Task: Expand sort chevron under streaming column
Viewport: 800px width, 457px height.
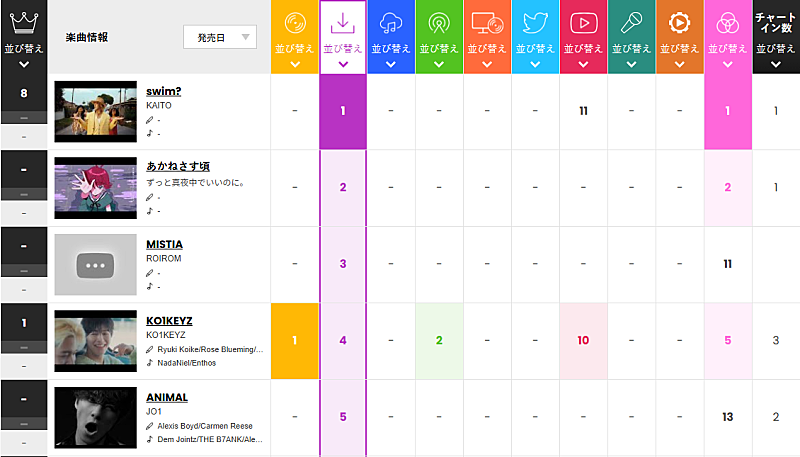Action: coord(391,65)
